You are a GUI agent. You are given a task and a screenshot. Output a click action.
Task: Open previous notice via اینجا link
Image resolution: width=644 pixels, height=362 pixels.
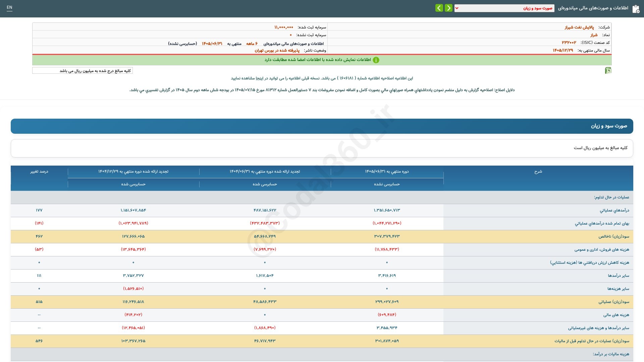[260, 78]
